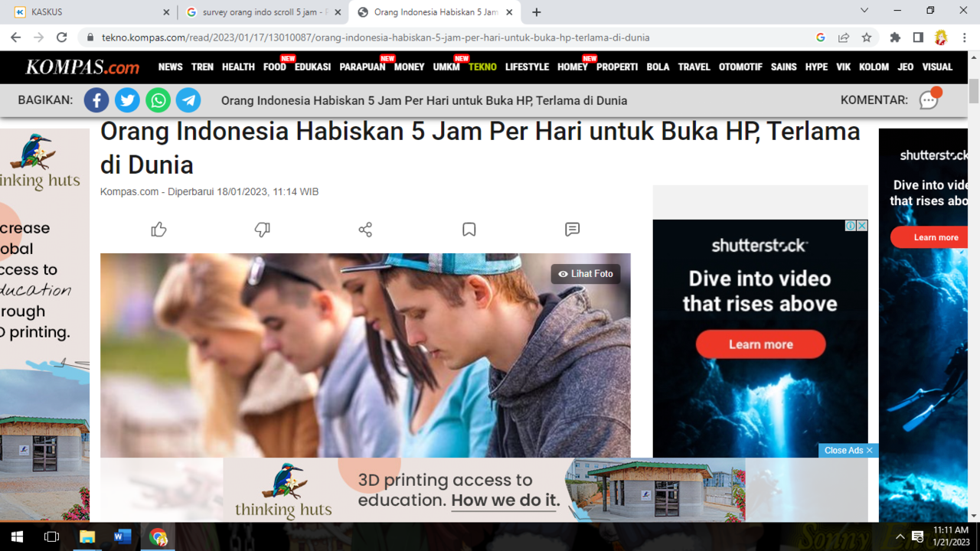This screenshot has height=551, width=980.
Task: Open Microsoft Word from taskbar
Action: coord(122,536)
